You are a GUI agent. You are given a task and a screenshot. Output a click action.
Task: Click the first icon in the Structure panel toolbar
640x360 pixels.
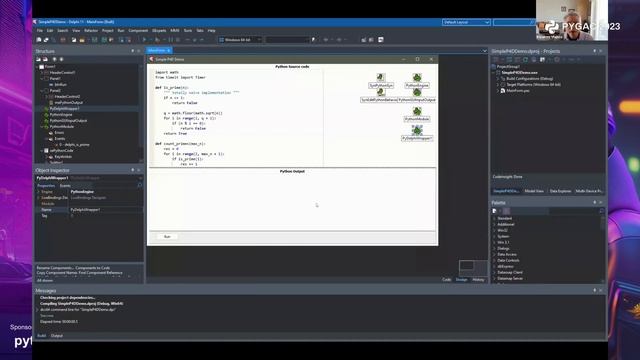(39, 59)
